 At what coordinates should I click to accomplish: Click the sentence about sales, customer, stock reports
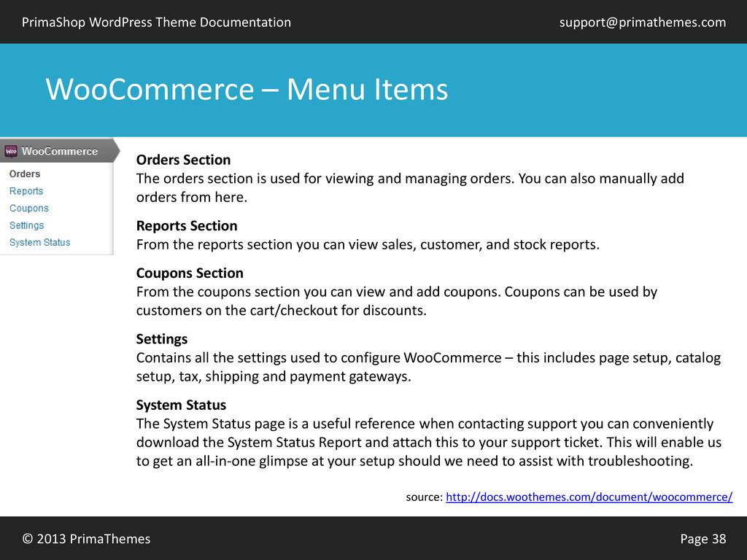[x=368, y=244]
